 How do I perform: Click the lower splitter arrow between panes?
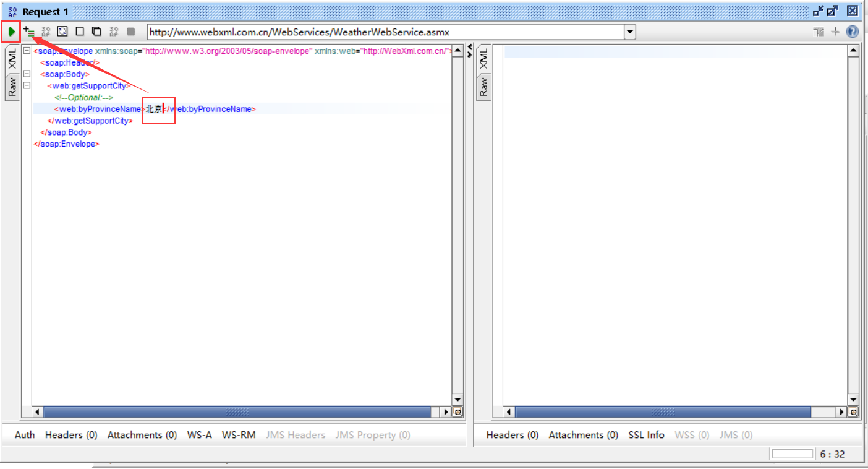click(x=470, y=54)
